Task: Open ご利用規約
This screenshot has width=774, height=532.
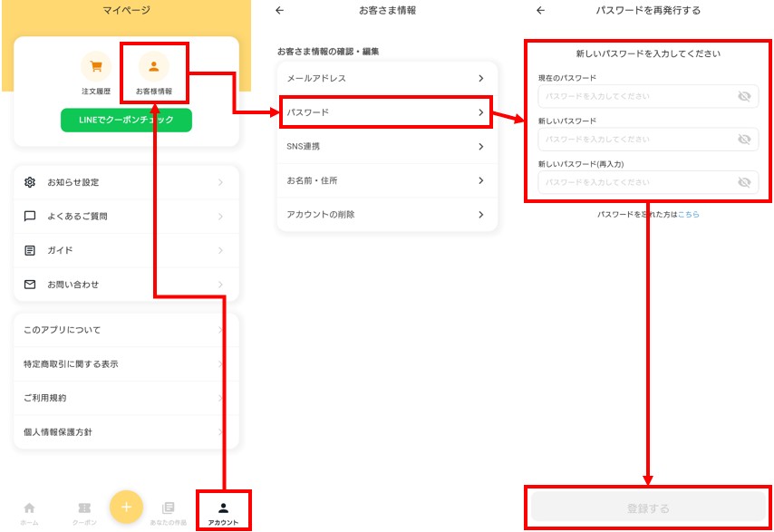Action: pyautogui.click(x=126, y=398)
